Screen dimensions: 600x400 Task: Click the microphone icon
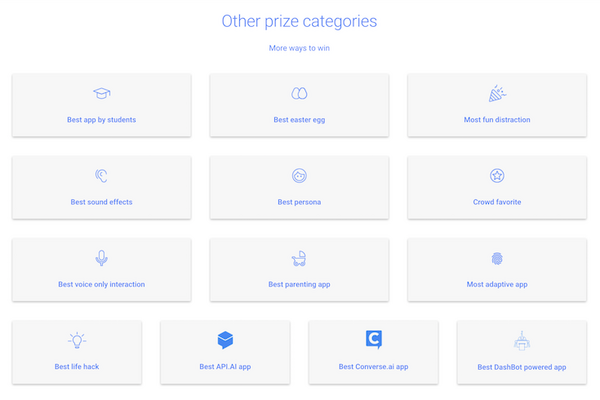tap(101, 258)
